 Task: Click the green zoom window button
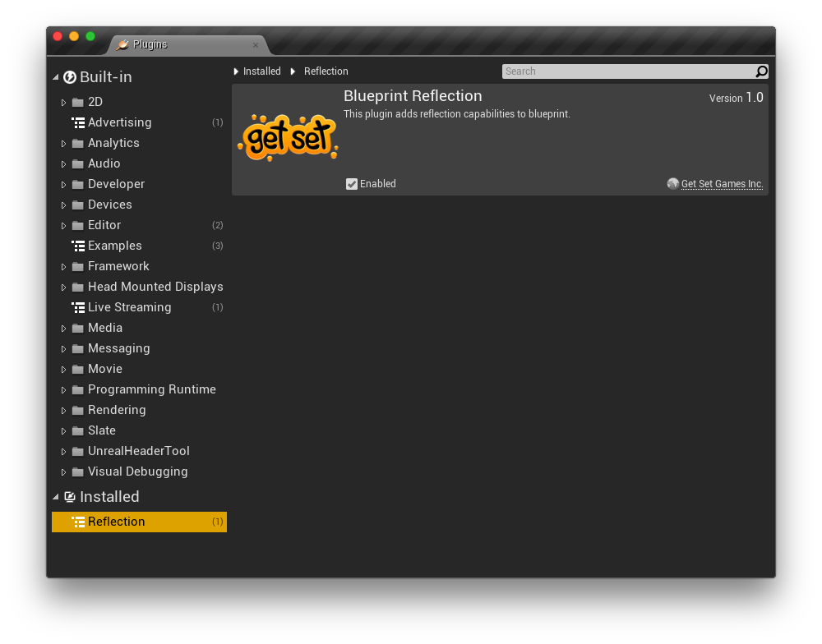click(90, 36)
